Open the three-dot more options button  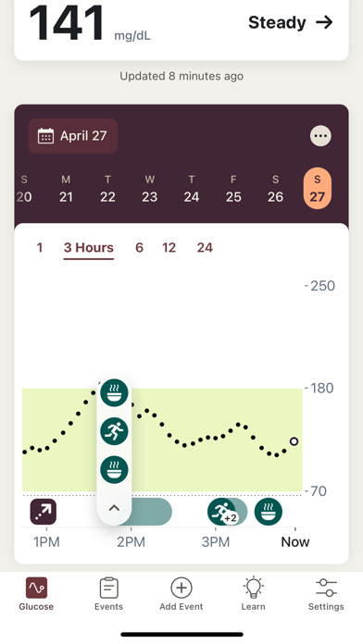click(320, 135)
